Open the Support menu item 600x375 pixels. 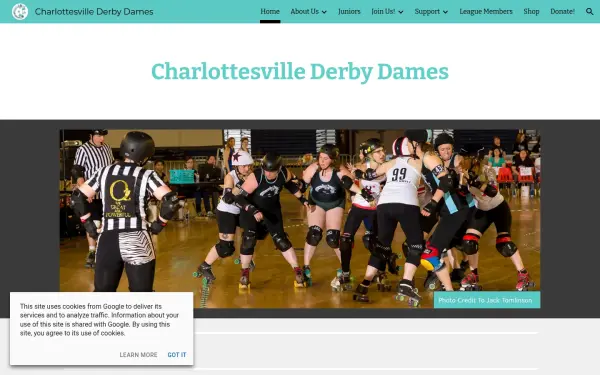(427, 11)
